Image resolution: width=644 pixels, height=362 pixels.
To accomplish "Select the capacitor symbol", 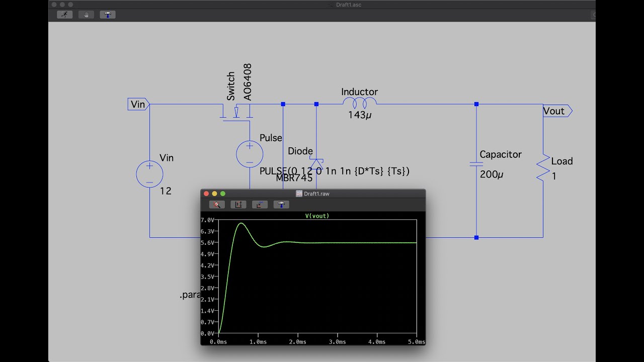I will tap(476, 164).
